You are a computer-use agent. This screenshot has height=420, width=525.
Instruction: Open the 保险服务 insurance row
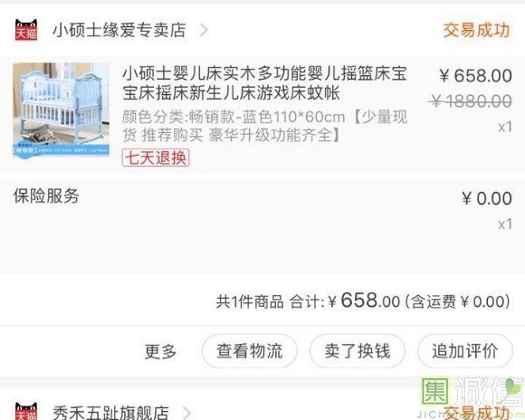pyautogui.click(x=262, y=210)
